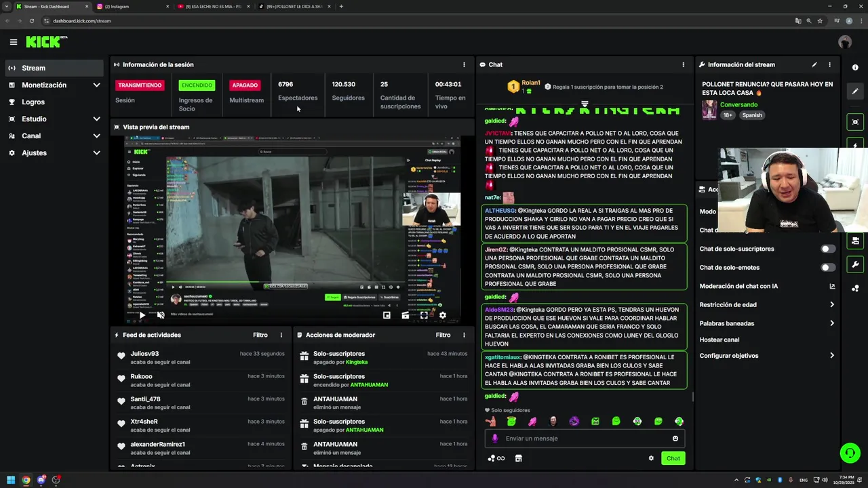868x488 pixels.
Task: Open the shop icon below chat input
Action: coord(518,458)
